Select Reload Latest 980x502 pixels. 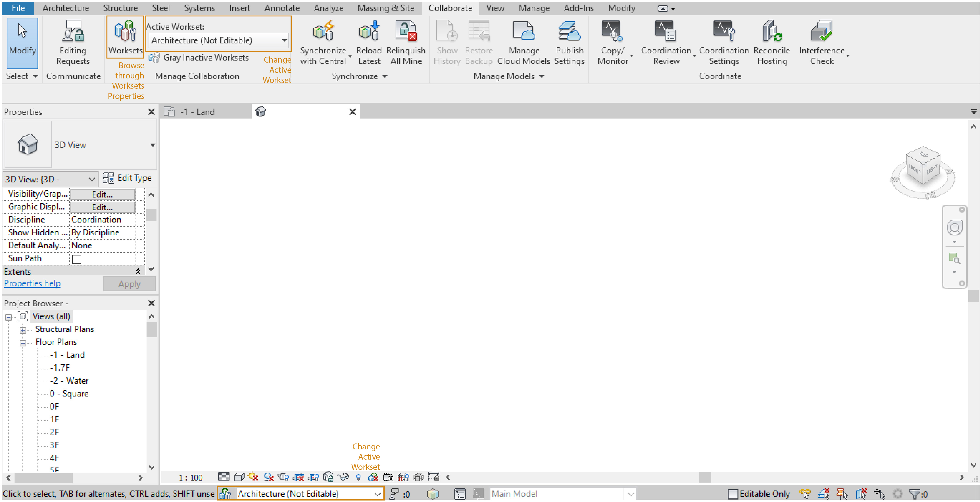click(368, 42)
